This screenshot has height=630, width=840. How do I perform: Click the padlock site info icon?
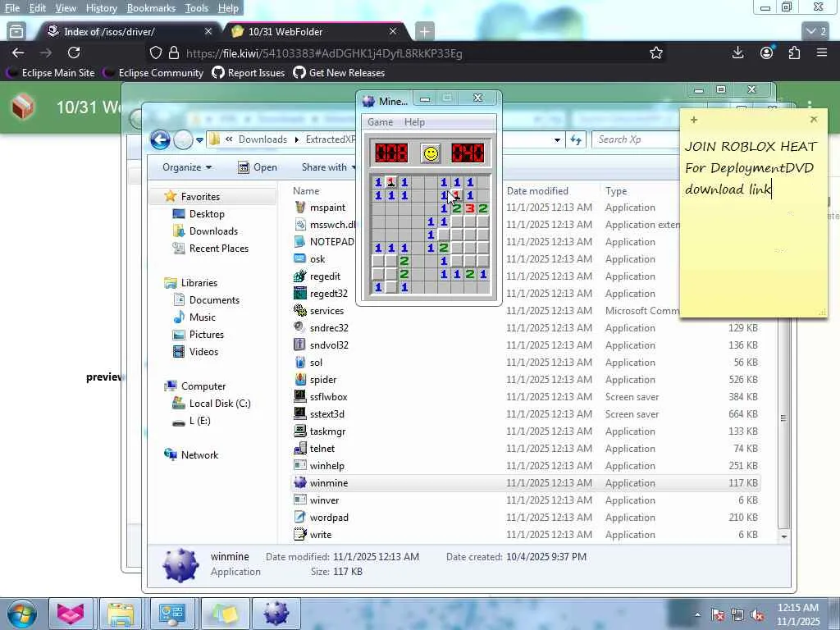(174, 53)
